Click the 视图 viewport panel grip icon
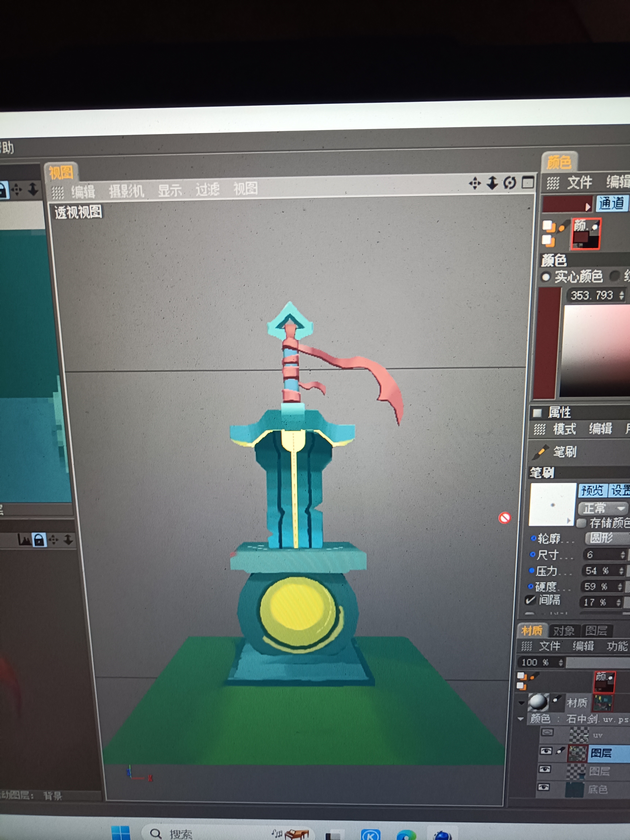The image size is (630, 840). [57, 193]
